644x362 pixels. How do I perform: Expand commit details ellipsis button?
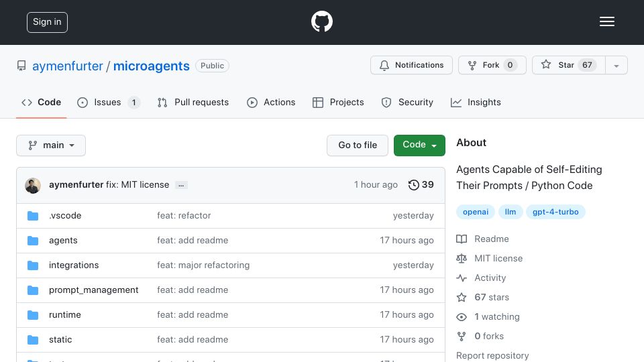click(x=181, y=185)
